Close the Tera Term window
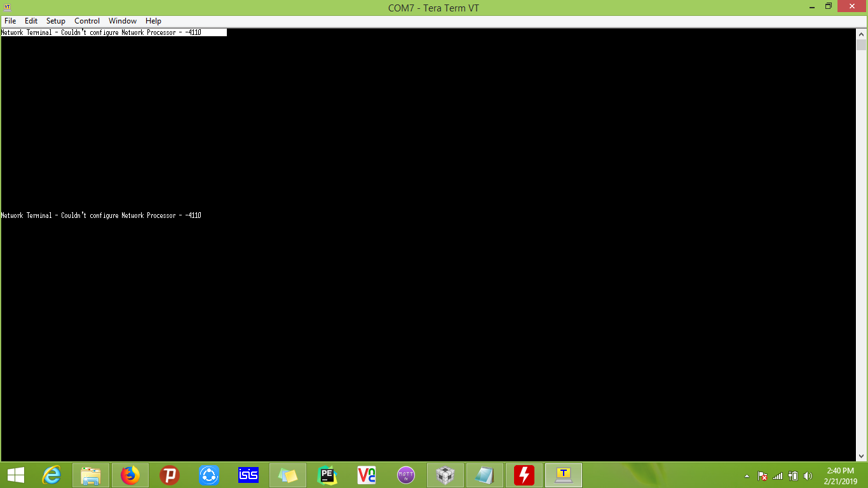 [x=852, y=6]
